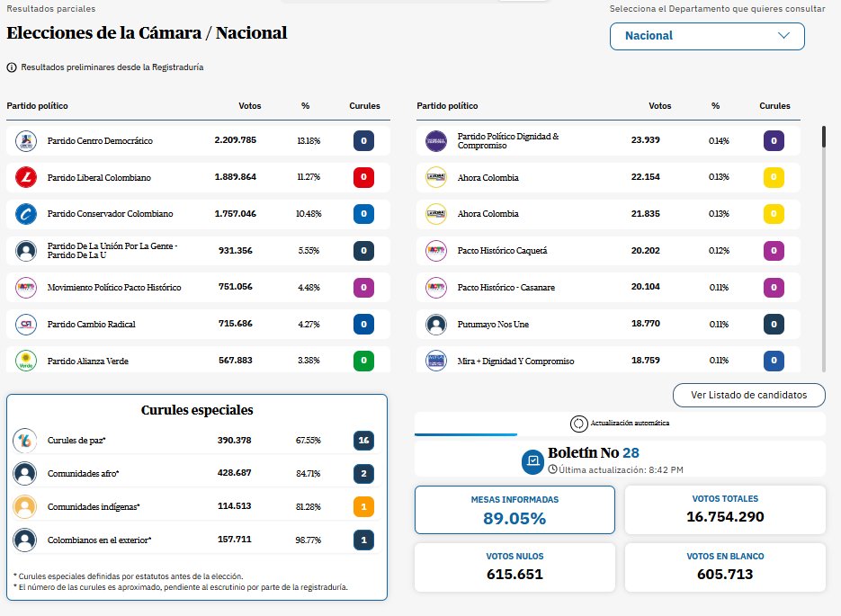Click the Putumayo Nos Une party logo
The image size is (841, 616).
click(x=435, y=324)
